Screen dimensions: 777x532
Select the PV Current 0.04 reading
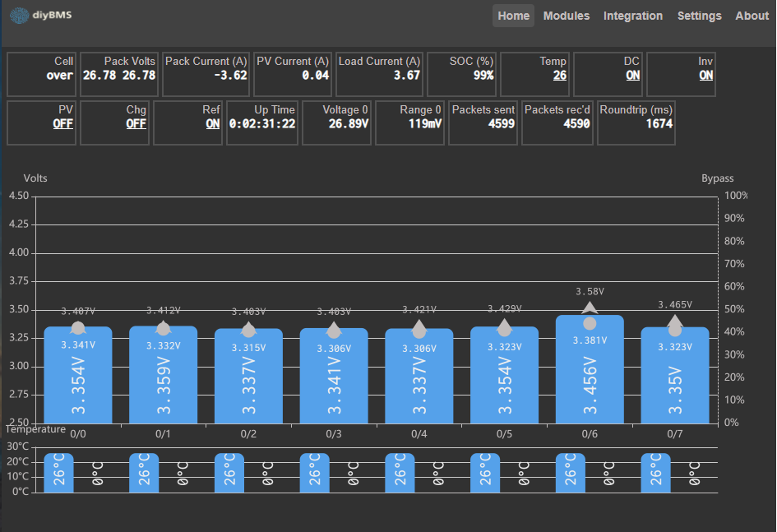coord(316,76)
